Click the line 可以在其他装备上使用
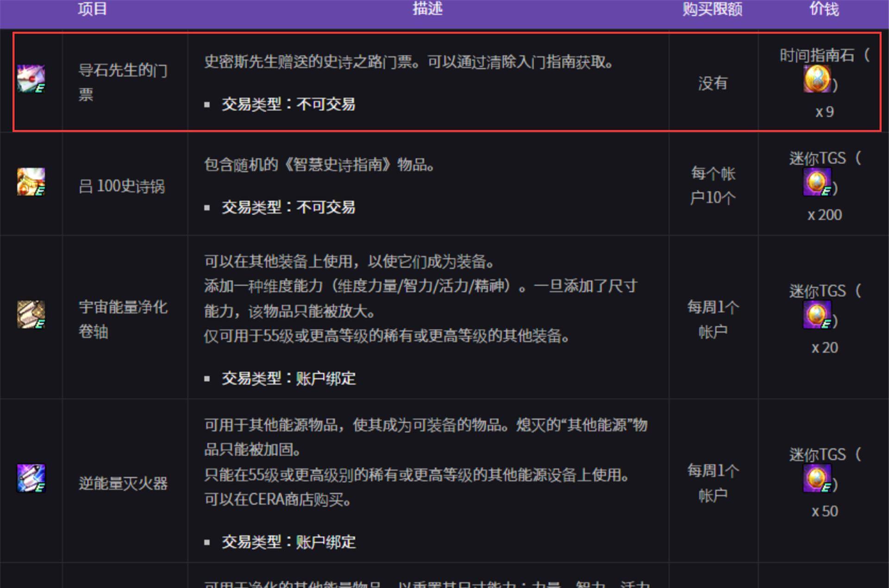This screenshot has width=889, height=588. pos(350,262)
